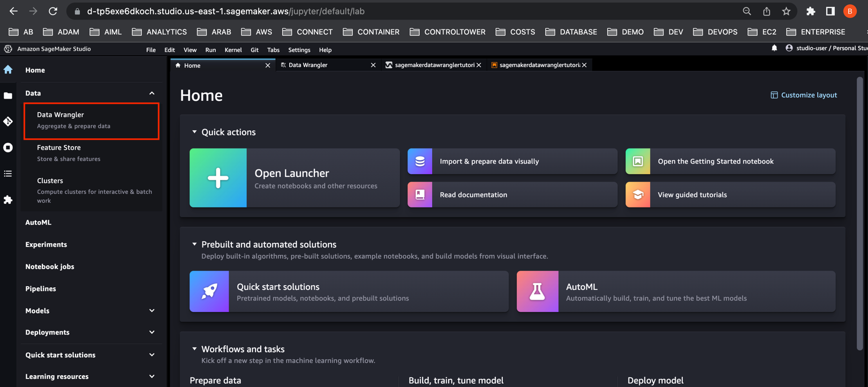
Task: Open the AWS bookmarks folder
Action: click(256, 32)
